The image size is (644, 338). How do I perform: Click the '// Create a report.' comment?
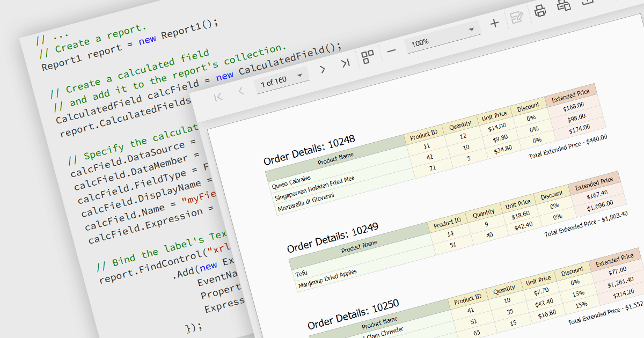click(x=93, y=40)
